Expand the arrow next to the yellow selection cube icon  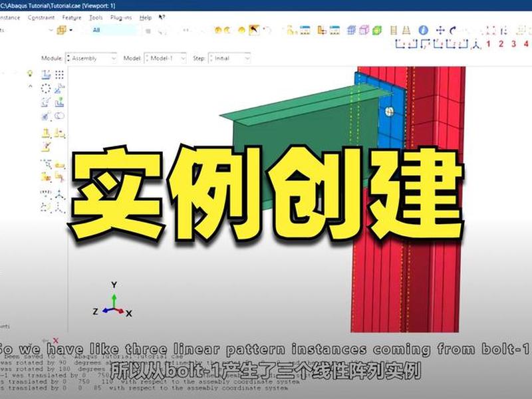coord(71,30)
